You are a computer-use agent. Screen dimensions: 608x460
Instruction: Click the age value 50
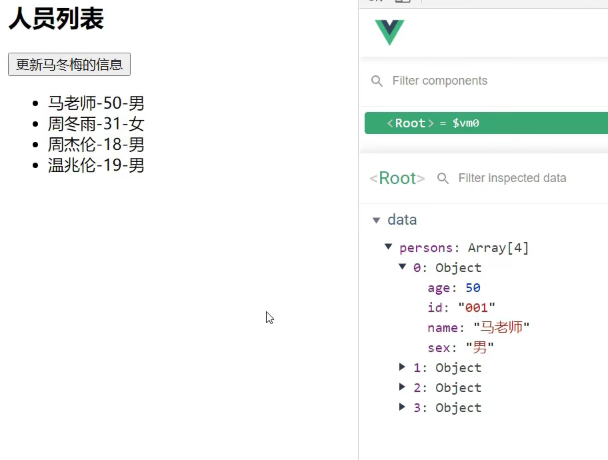pyautogui.click(x=473, y=288)
